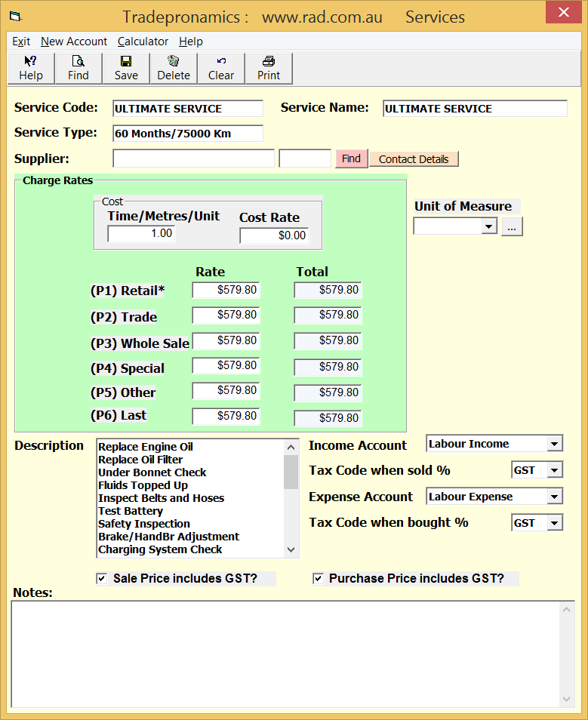Click the Notes scroll down arrow

click(x=566, y=699)
